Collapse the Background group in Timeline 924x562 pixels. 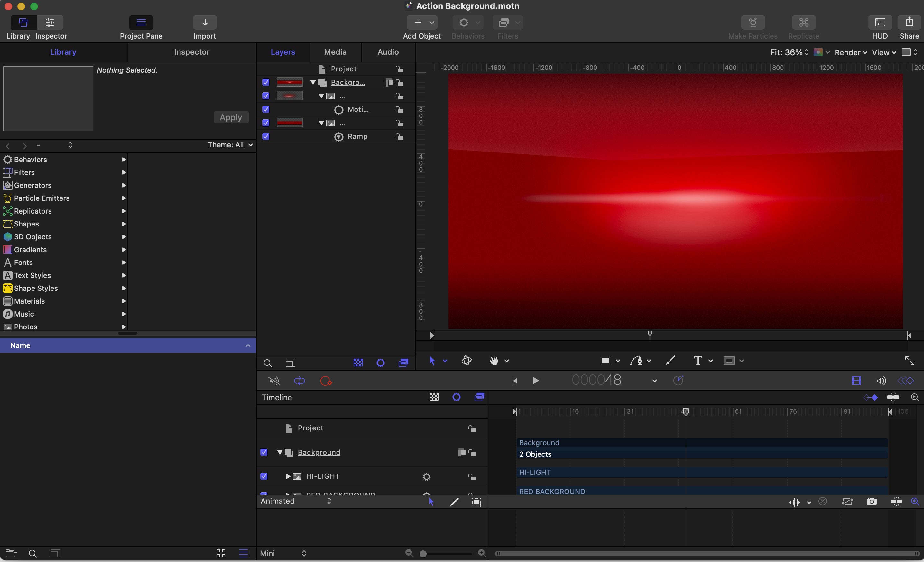click(x=280, y=453)
